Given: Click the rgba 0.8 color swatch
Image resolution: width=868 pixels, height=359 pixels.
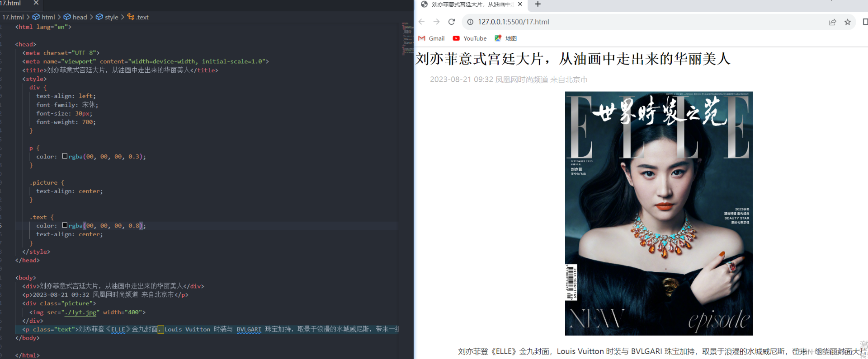Looking at the screenshot, I should 65,225.
